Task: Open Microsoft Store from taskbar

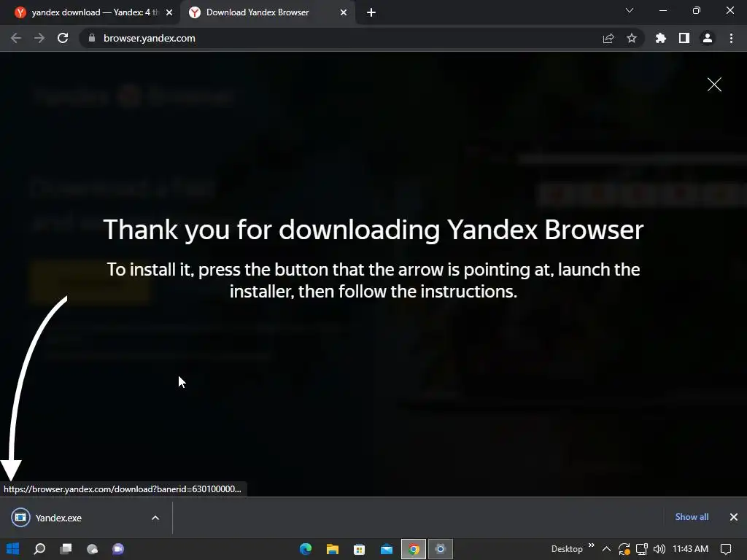Action: pos(359,549)
